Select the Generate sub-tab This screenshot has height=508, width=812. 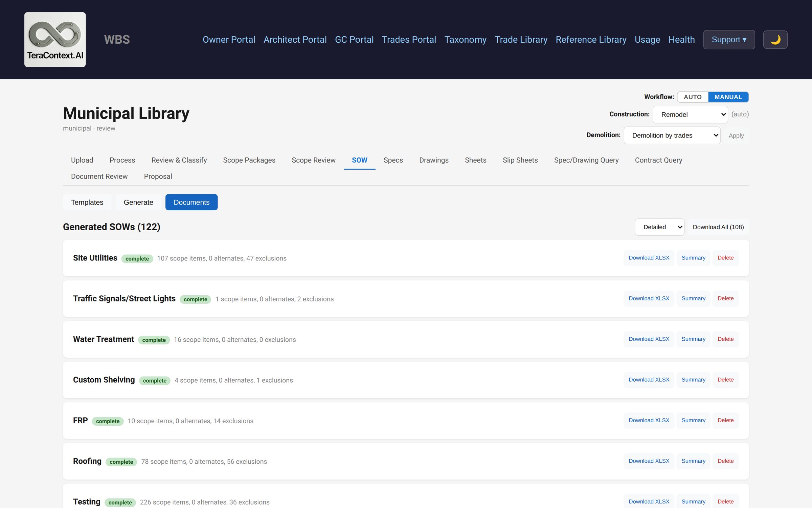tap(138, 202)
